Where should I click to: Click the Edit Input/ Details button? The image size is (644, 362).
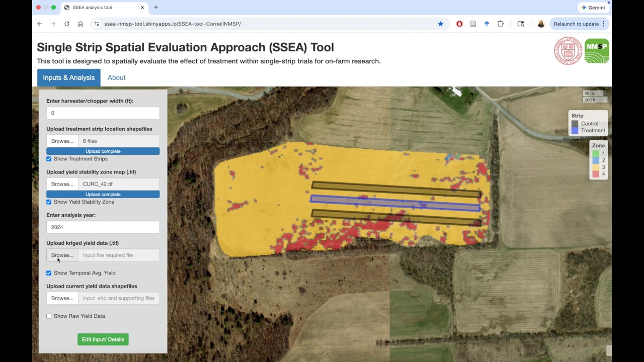coord(103,339)
